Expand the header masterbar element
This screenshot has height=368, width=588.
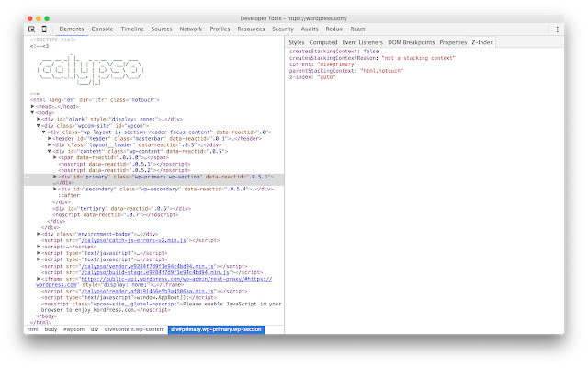click(x=50, y=138)
